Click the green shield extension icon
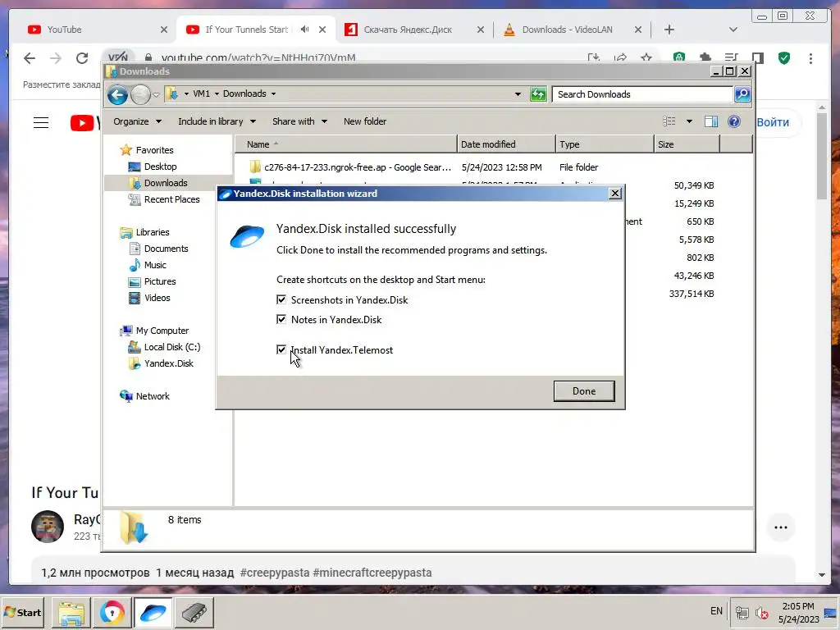This screenshot has width=840, height=630. [x=784, y=58]
